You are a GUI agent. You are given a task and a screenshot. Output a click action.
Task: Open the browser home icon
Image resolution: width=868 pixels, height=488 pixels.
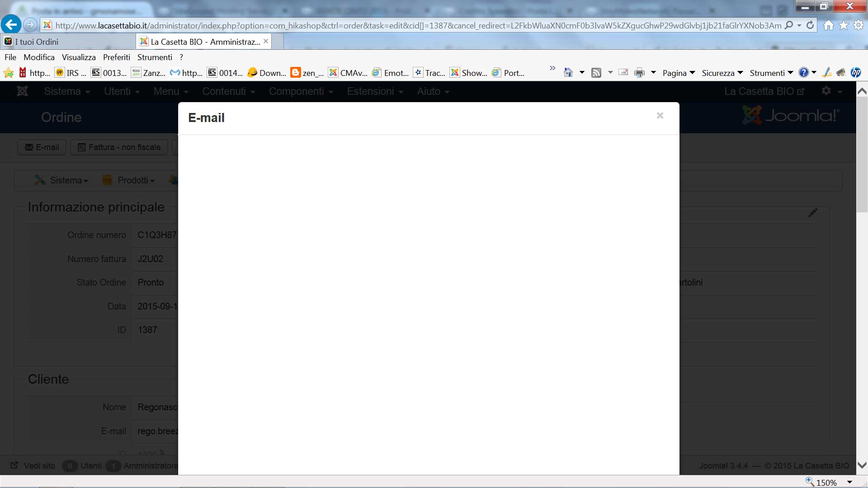[828, 25]
